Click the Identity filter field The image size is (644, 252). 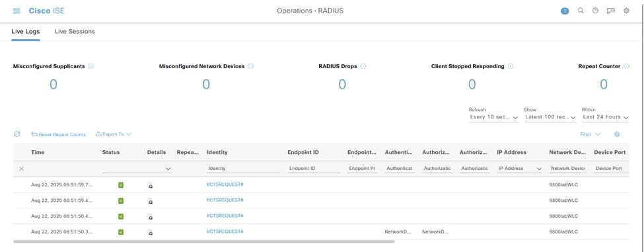click(243, 169)
